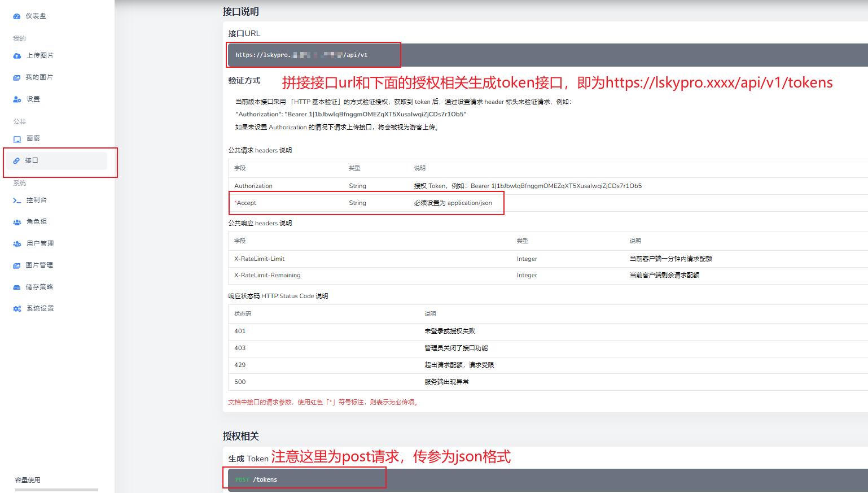Click the terminal icon for 控制台

17,200
